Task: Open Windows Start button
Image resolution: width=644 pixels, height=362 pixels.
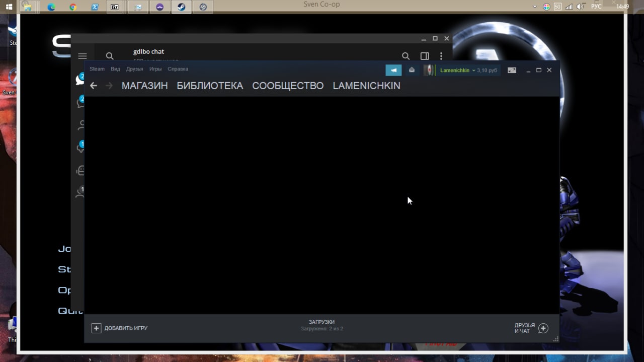Action: pos(9,7)
